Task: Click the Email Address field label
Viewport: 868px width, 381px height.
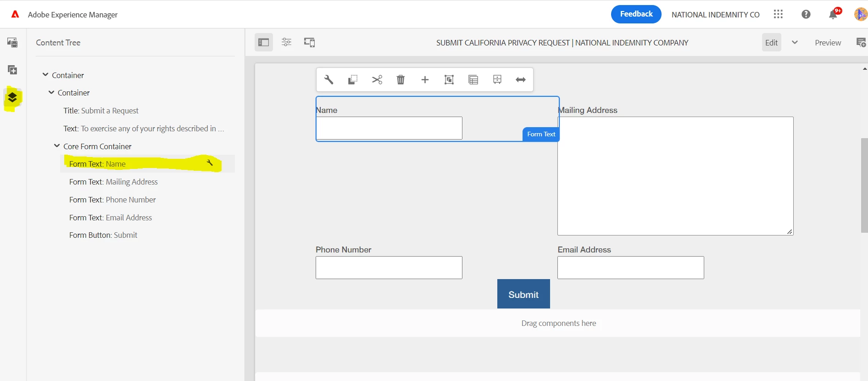Action: (x=584, y=250)
